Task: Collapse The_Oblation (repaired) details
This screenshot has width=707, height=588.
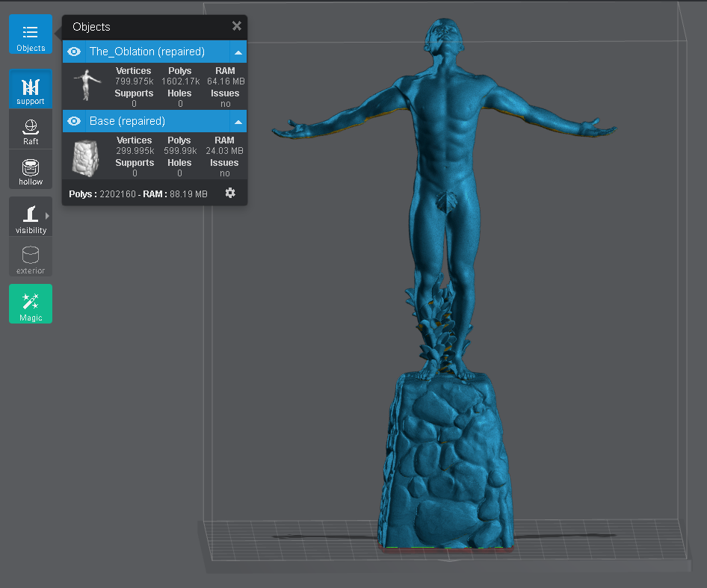Action: (x=238, y=52)
